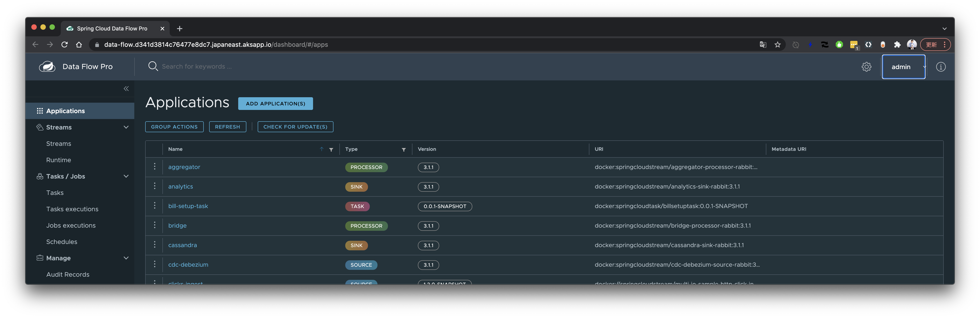Open a new browser tab with the plus icon
980x318 pixels.
click(x=180, y=29)
